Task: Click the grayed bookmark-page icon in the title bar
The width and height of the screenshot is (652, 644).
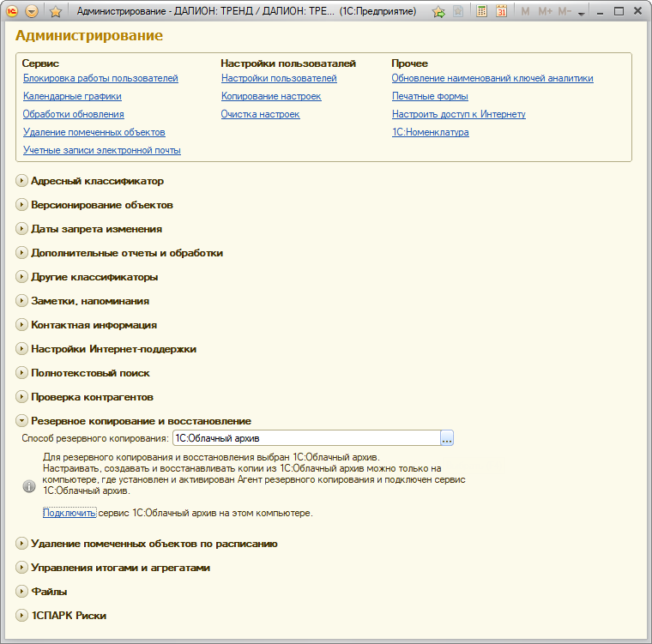Action: click(x=458, y=11)
